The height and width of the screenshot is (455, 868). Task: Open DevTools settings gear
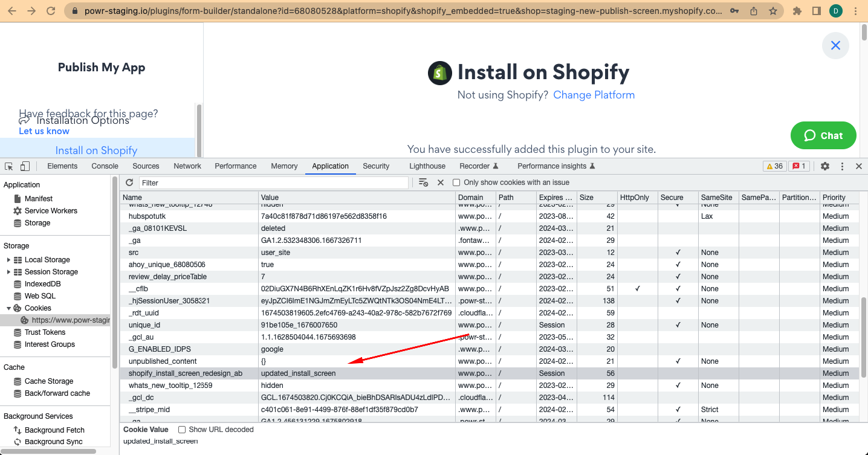coord(824,166)
